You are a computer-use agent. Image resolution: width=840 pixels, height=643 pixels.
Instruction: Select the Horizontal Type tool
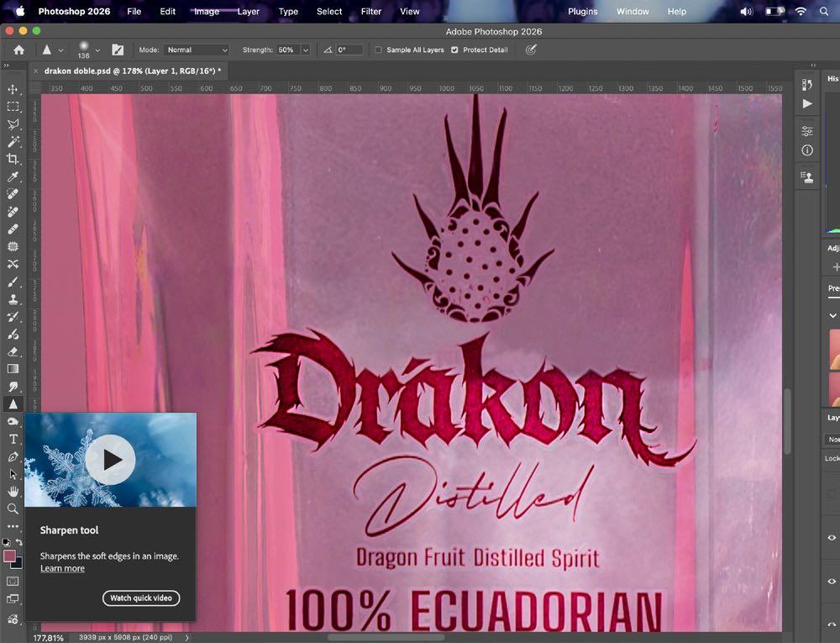(13, 440)
